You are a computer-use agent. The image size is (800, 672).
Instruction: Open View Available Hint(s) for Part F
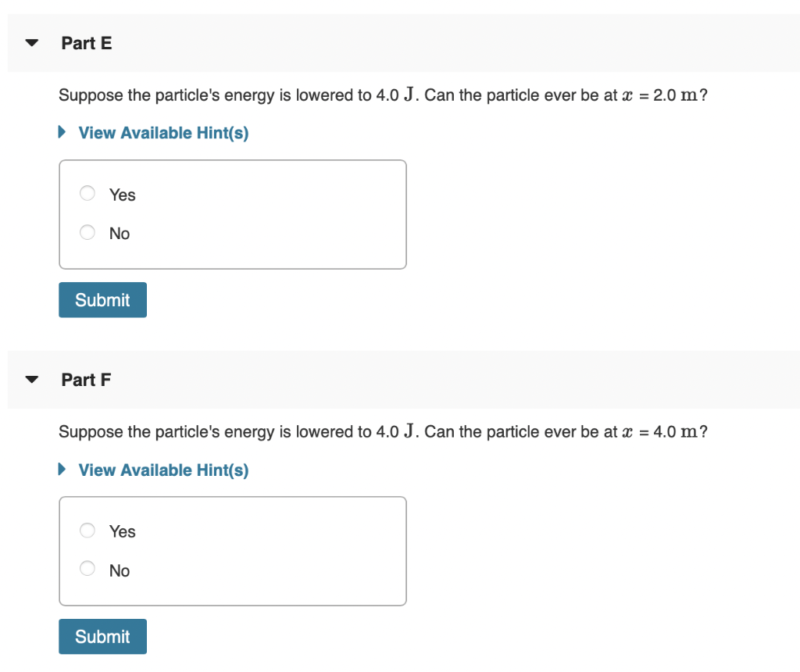[x=162, y=470]
